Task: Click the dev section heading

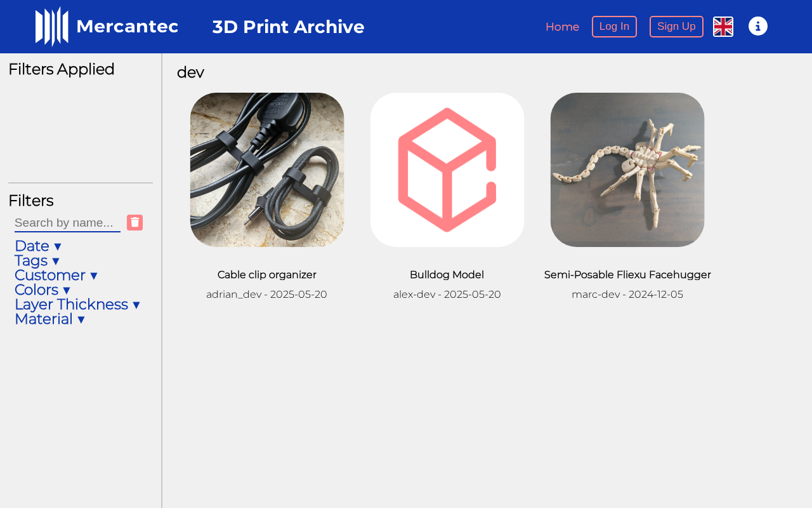Action: point(190,72)
